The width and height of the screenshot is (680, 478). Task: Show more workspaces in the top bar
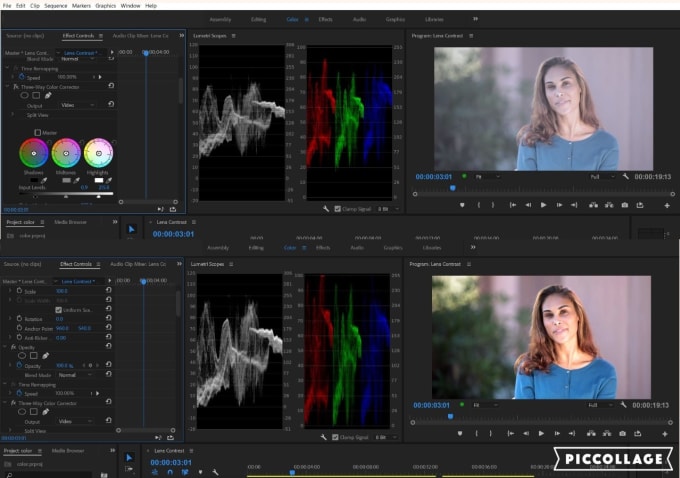click(475, 19)
